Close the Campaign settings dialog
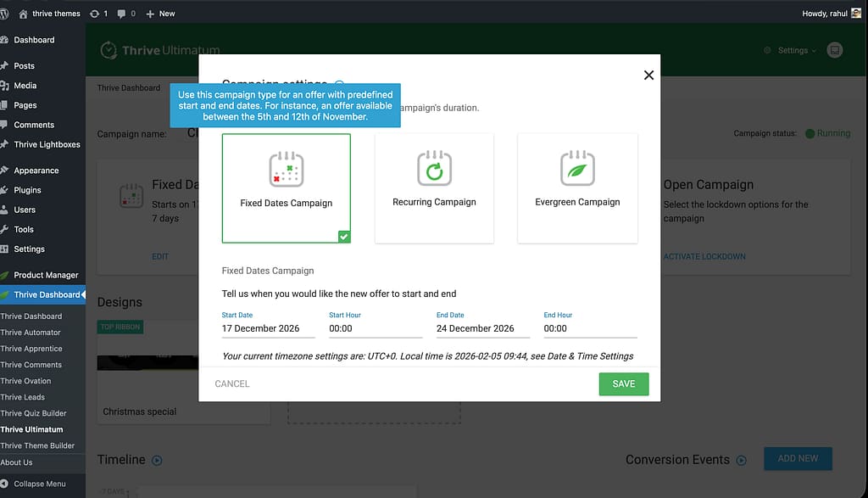This screenshot has height=498, width=868. click(648, 76)
